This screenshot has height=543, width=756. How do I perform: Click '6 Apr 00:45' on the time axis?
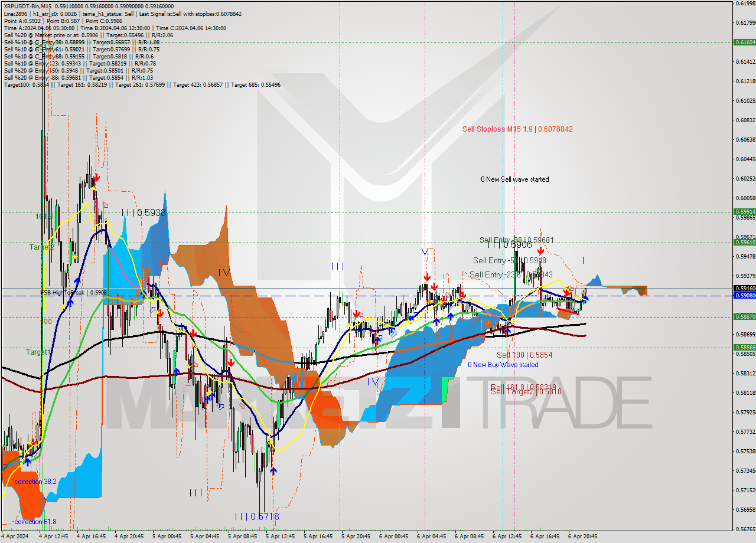tap(393, 537)
